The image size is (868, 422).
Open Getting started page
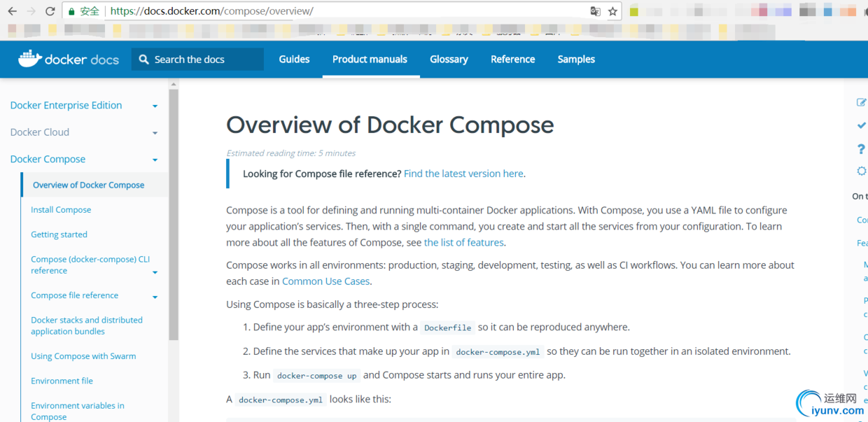click(x=59, y=234)
